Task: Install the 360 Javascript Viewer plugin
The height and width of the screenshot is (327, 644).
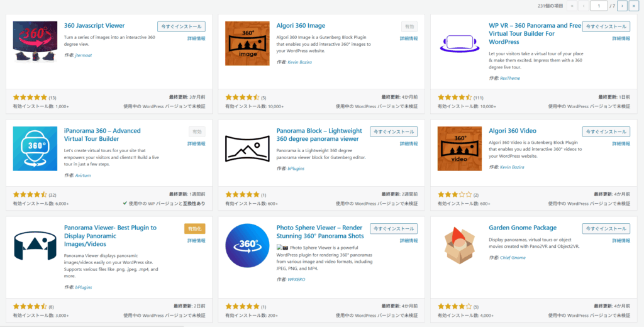Action: click(181, 26)
